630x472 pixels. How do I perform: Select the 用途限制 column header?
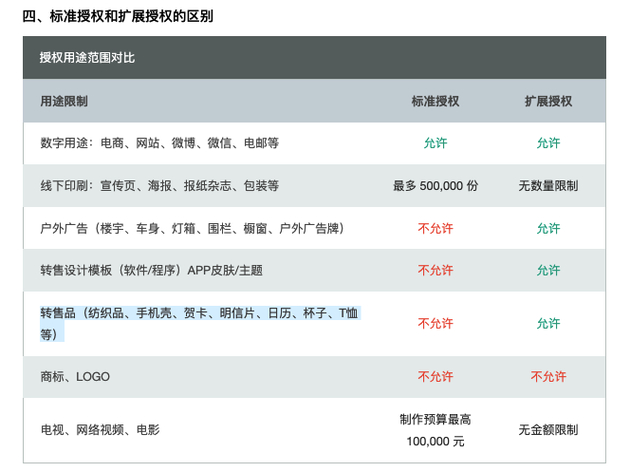[x=64, y=101]
